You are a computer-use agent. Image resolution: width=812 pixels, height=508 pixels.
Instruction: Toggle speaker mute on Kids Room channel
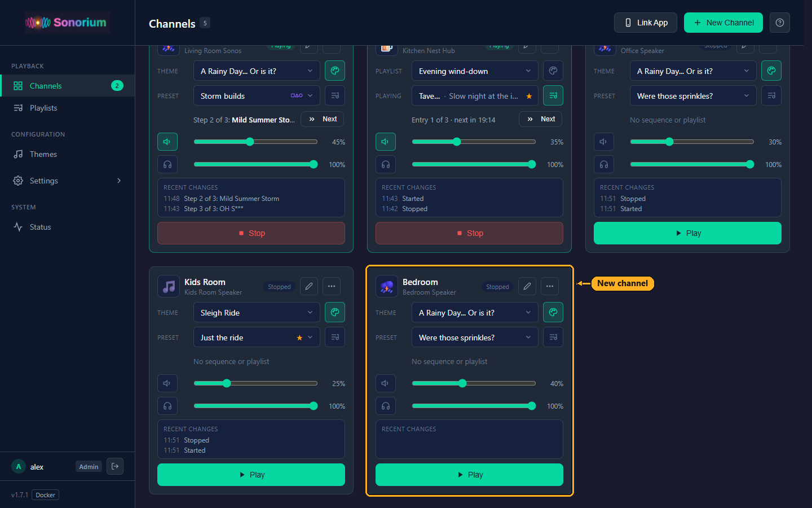coord(167,383)
